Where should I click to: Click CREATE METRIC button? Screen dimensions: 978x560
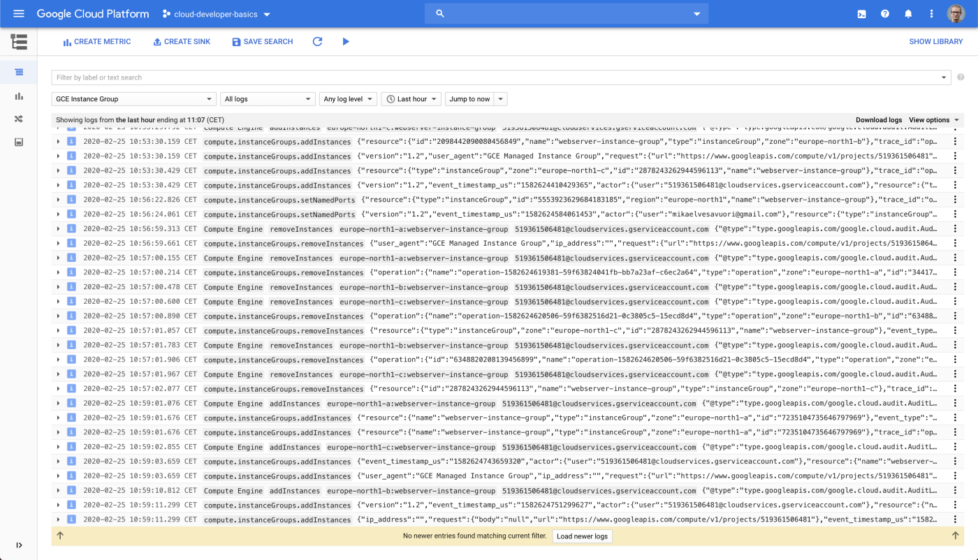point(97,42)
